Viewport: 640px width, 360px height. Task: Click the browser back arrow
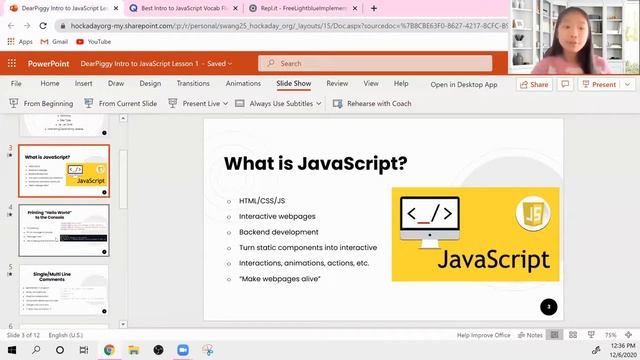coord(11,26)
